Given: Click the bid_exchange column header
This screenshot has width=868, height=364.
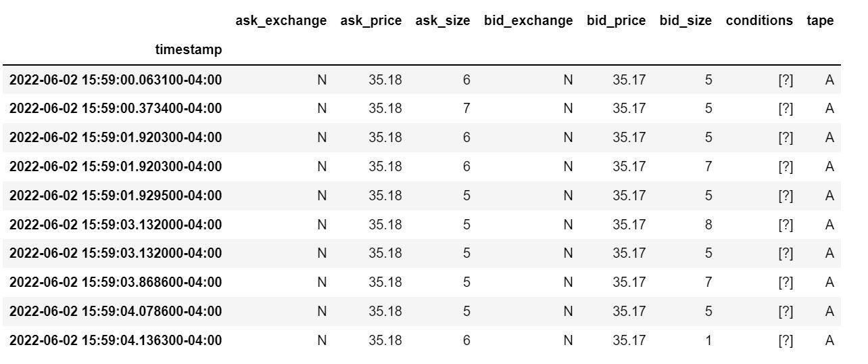Looking at the screenshot, I should click(528, 20).
